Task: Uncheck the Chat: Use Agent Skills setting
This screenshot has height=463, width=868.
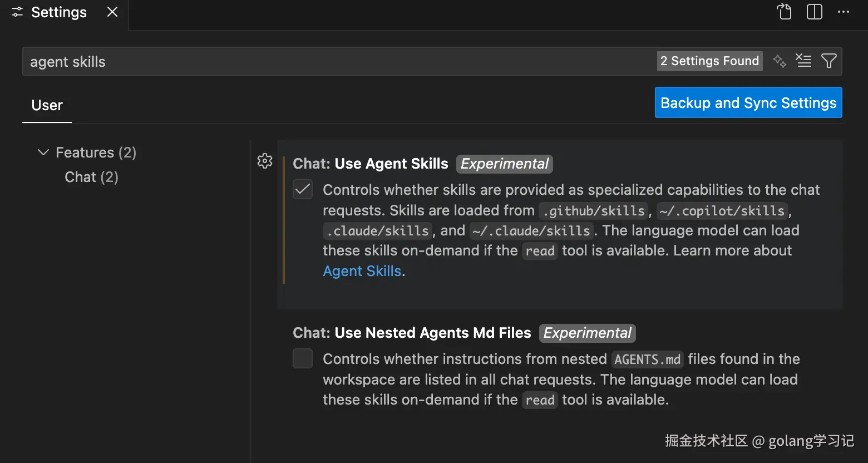Action: (302, 189)
